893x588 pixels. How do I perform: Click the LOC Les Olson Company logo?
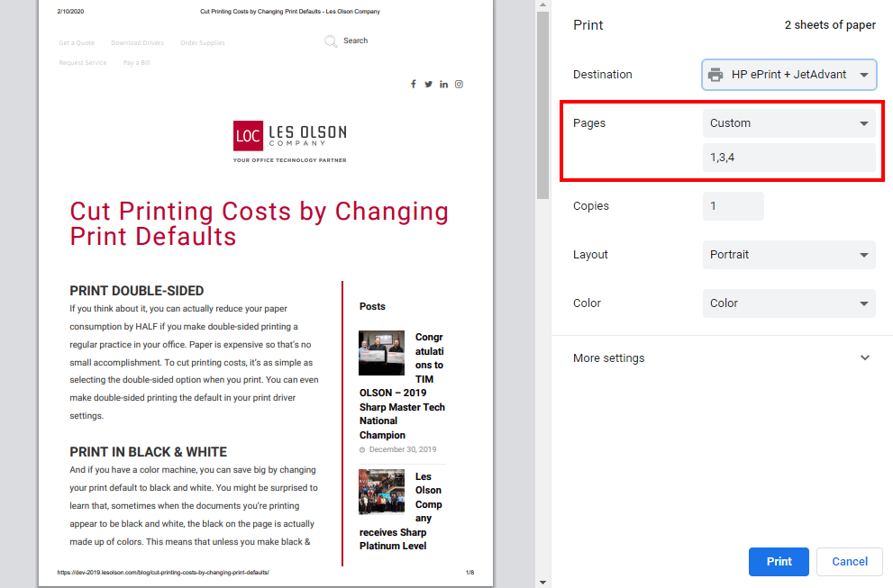click(290, 141)
